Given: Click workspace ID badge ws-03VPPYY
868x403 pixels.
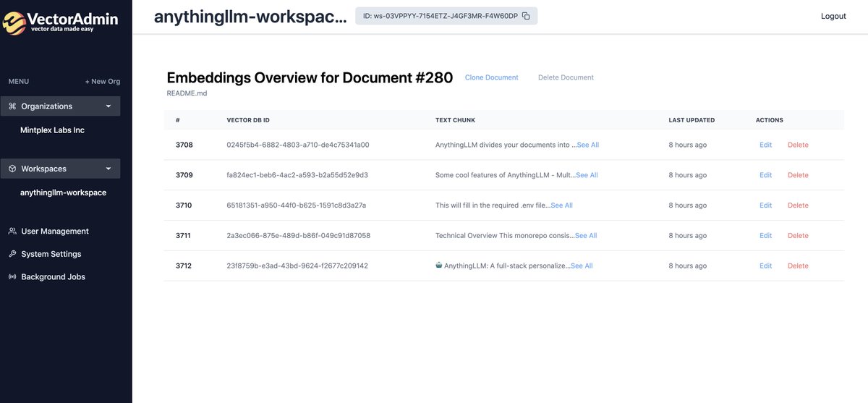Looking at the screenshot, I should click(x=446, y=16).
